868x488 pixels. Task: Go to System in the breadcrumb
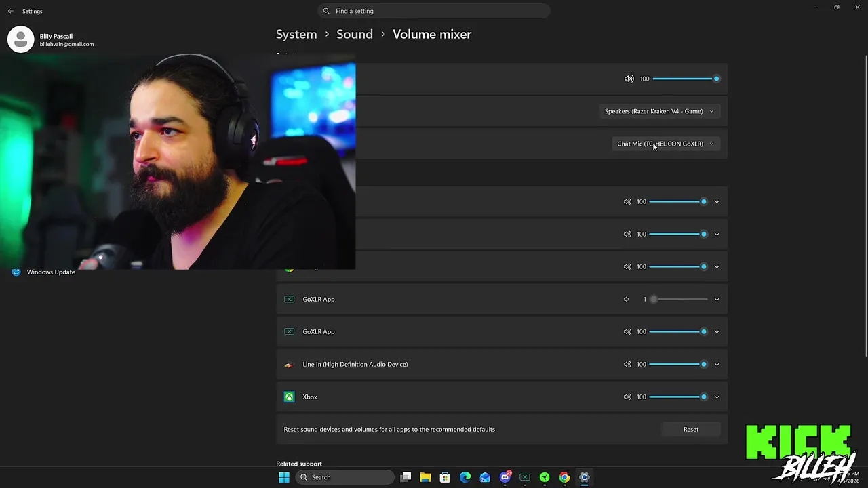click(x=296, y=34)
